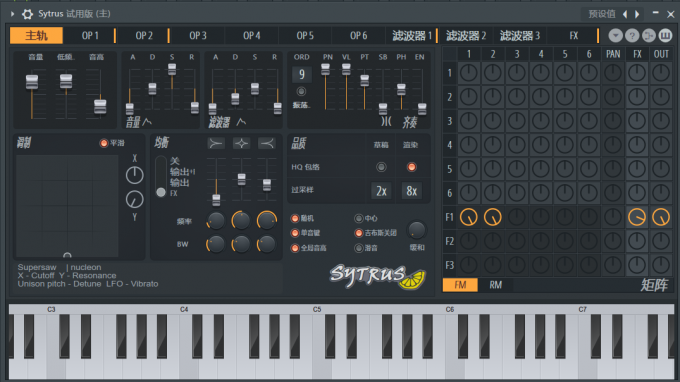
Task: Switch to the 滤波器 1 filter tab
Action: [412, 36]
